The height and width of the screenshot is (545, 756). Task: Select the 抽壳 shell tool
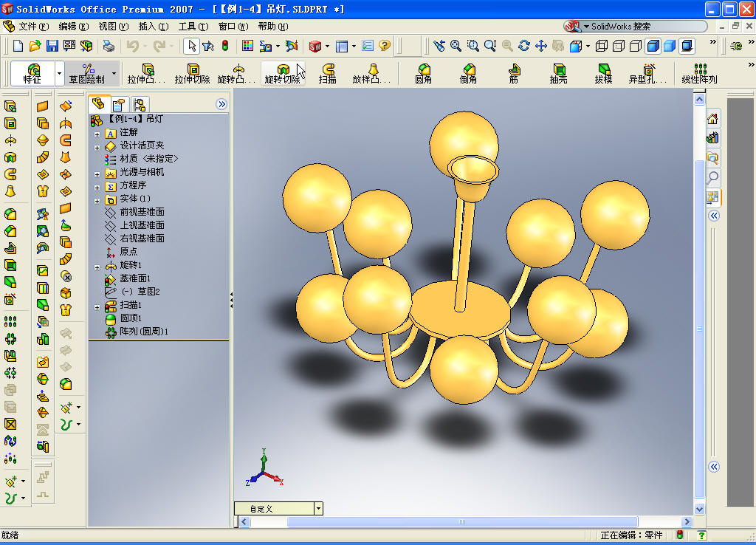558,73
